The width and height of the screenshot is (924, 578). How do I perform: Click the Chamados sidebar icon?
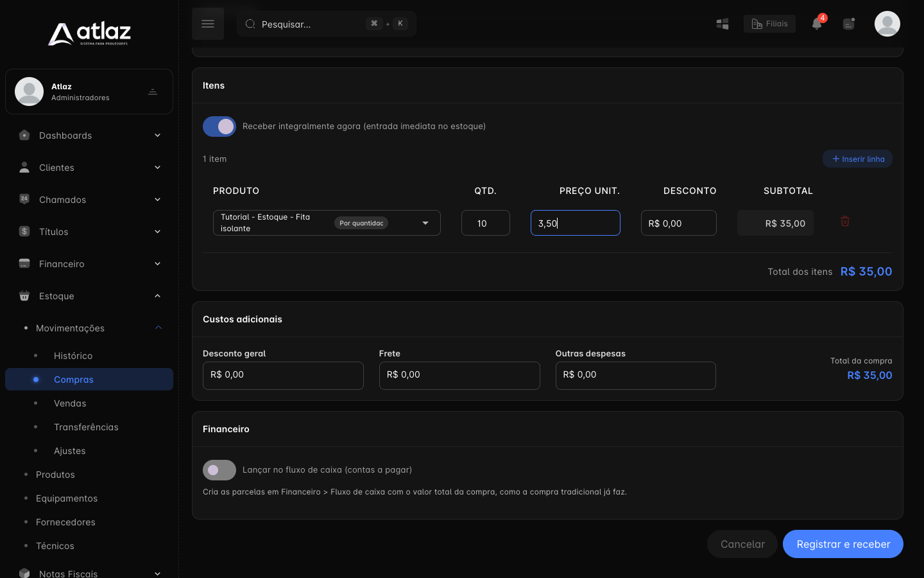(x=24, y=199)
